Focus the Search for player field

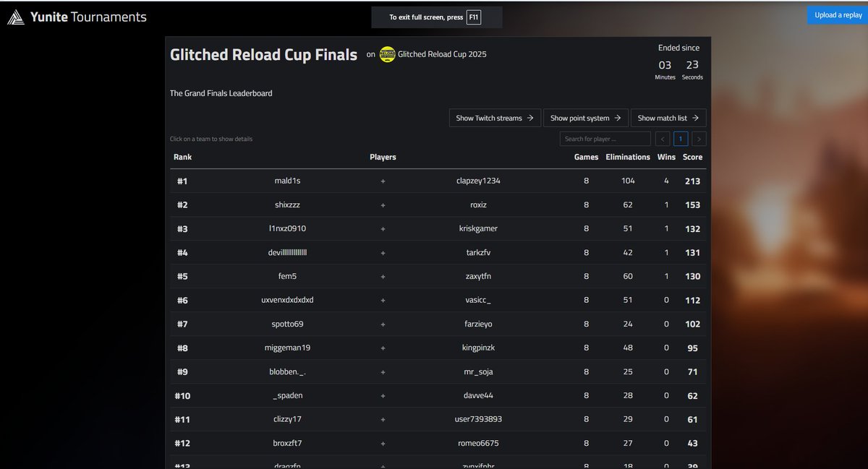[x=605, y=139]
